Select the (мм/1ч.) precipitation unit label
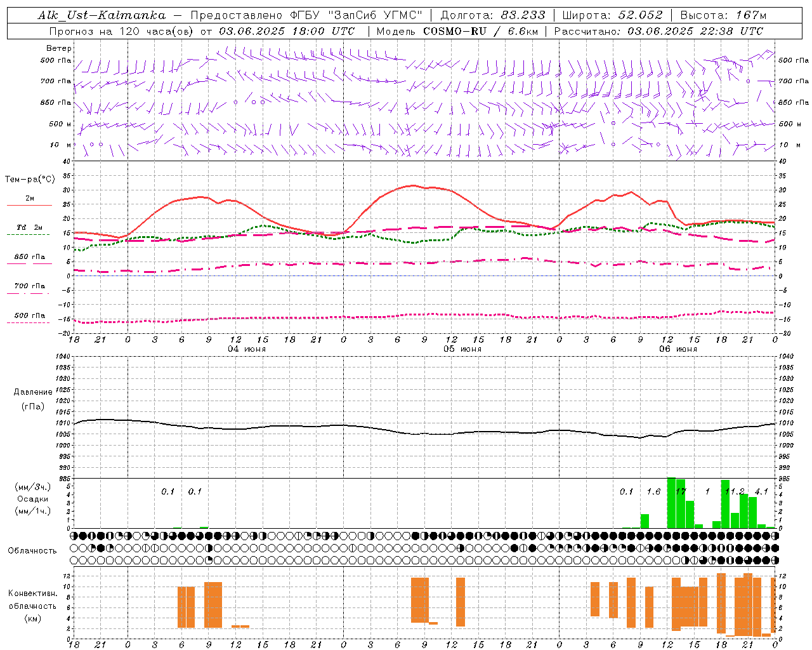Image resolution: width=812 pixels, height=650 pixels. pos(33,511)
